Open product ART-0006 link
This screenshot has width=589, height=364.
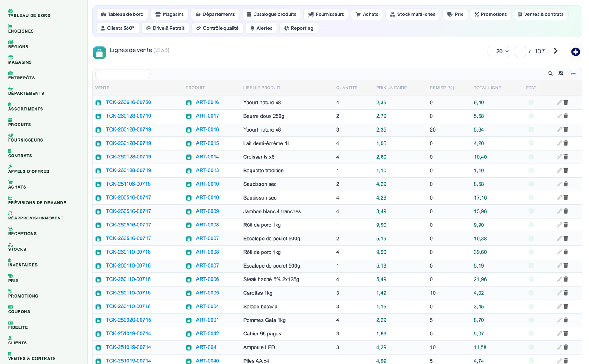207,279
